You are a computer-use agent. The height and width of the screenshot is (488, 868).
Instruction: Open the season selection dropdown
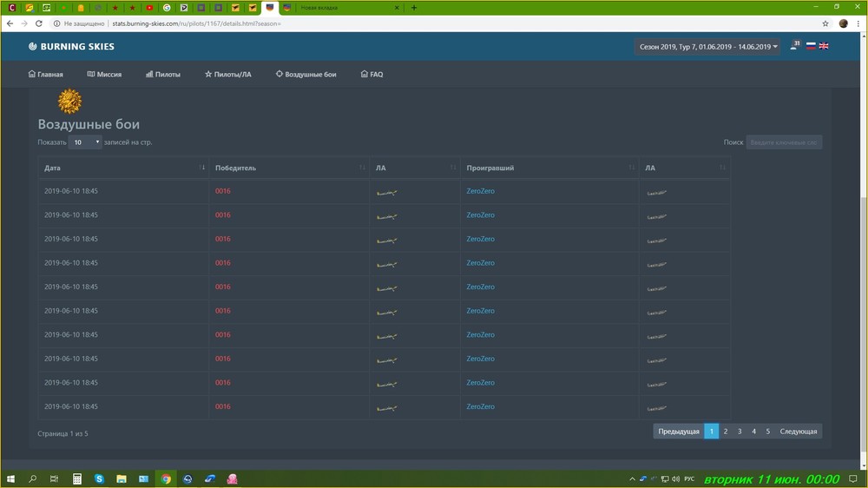coord(708,47)
